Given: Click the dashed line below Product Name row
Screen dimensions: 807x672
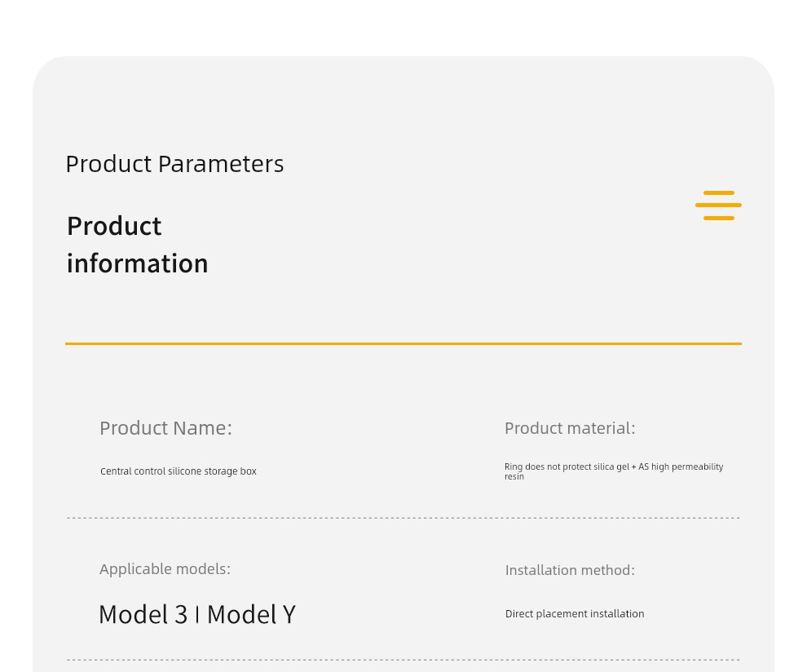Looking at the screenshot, I should pyautogui.click(x=403, y=518).
